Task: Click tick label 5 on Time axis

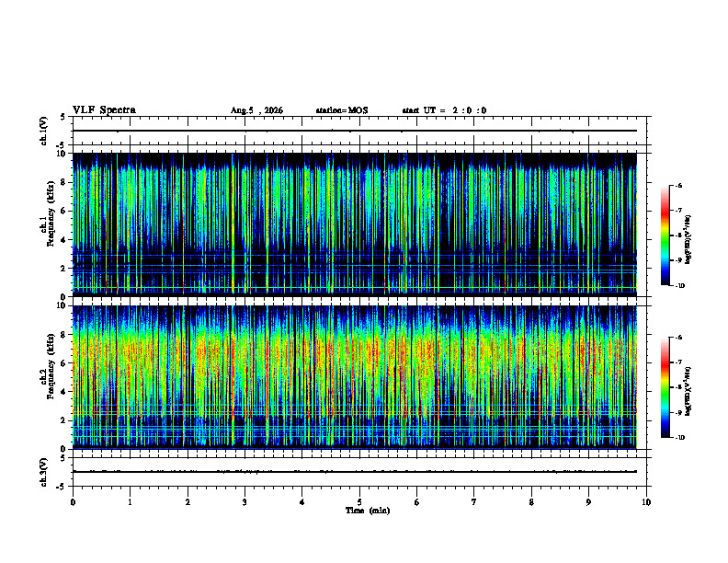Action: pos(359,502)
